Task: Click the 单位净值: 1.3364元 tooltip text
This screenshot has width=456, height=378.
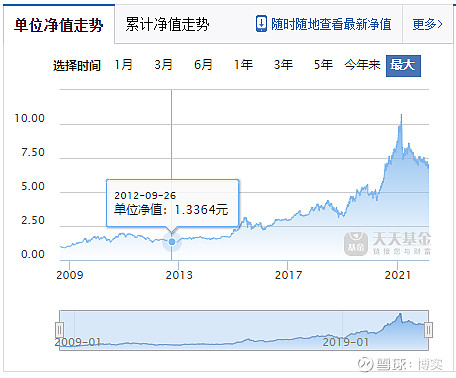Action: [x=171, y=210]
